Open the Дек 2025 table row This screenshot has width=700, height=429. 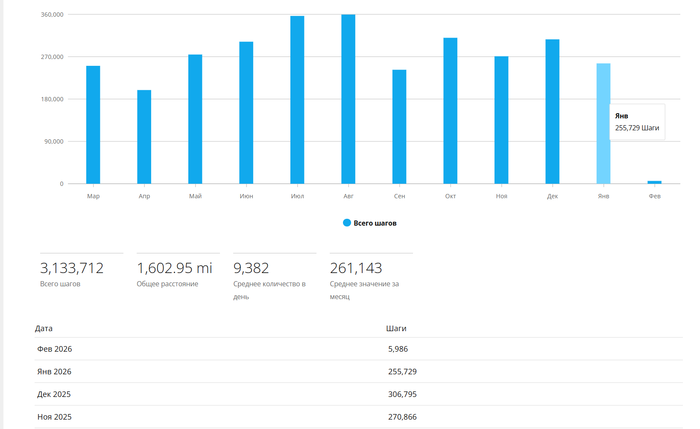point(358,394)
